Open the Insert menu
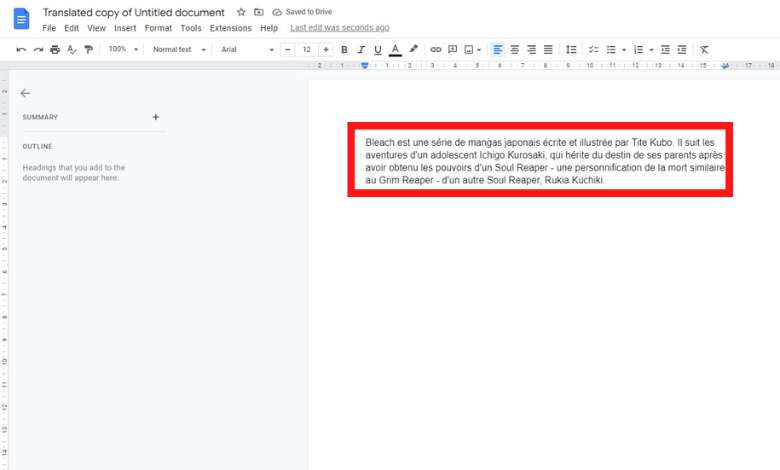780x470 pixels. [x=125, y=28]
